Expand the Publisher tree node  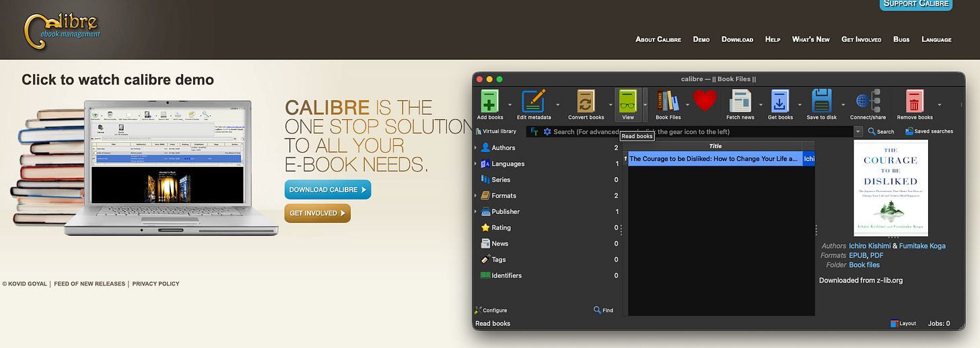476,211
